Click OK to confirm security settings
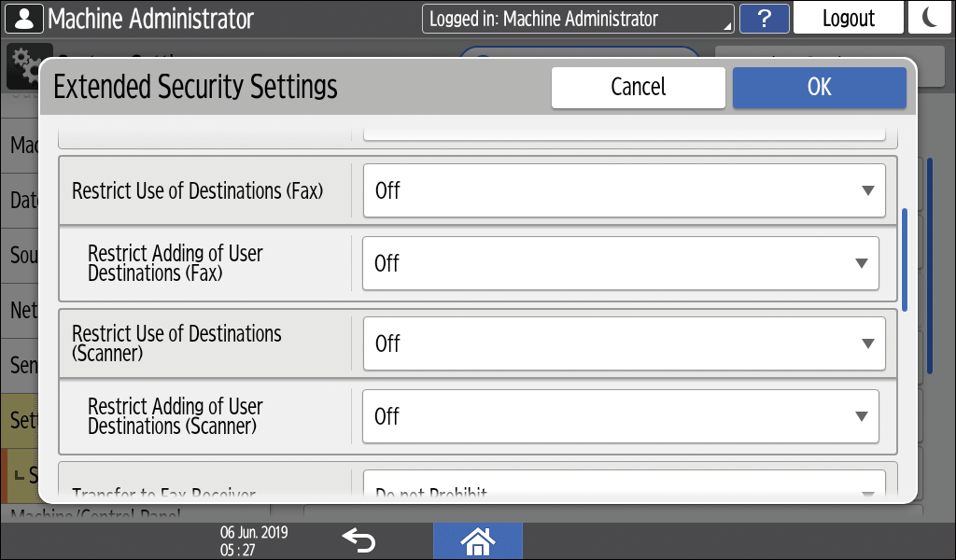 819,87
